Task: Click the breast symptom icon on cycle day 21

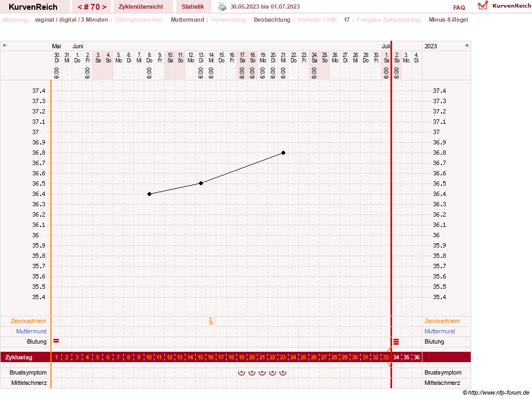Action: (x=262, y=372)
